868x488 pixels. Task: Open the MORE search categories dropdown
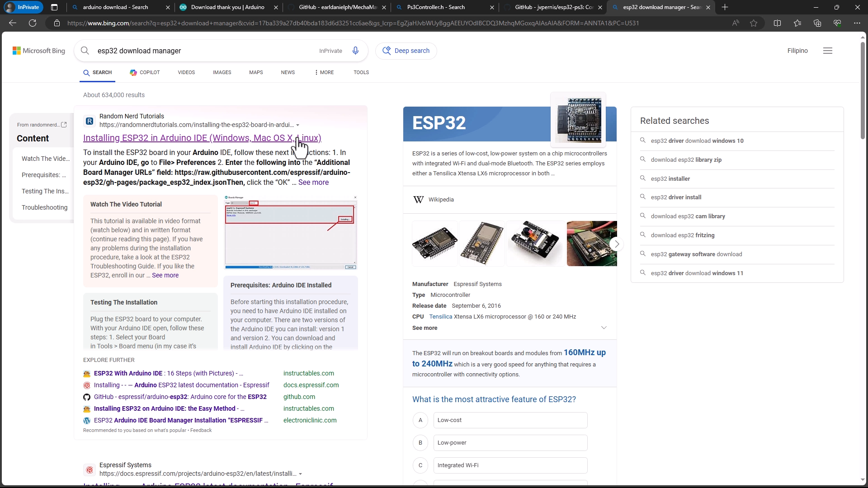[324, 72]
